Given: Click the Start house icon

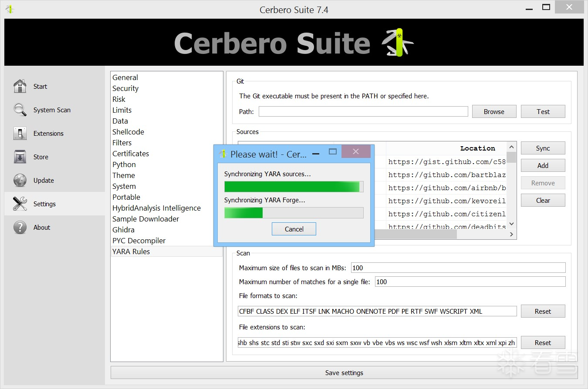Looking at the screenshot, I should point(20,86).
